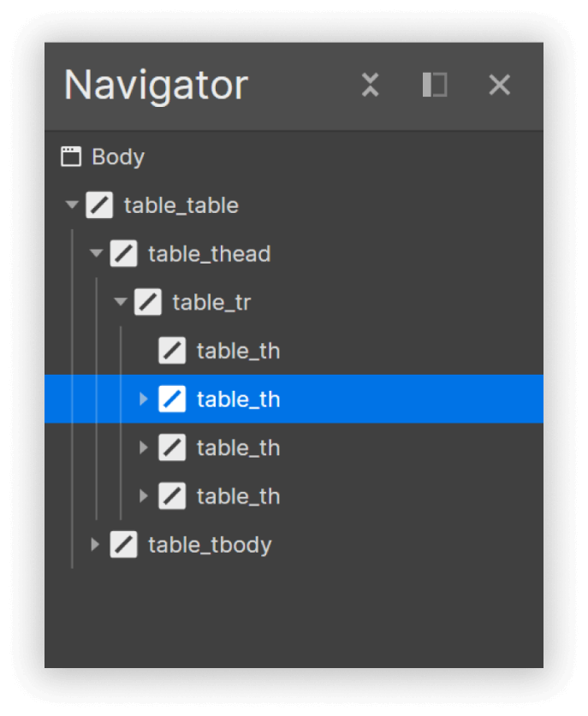The width and height of the screenshot is (588, 716).
Task: Select the Body element label
Action: tap(118, 157)
